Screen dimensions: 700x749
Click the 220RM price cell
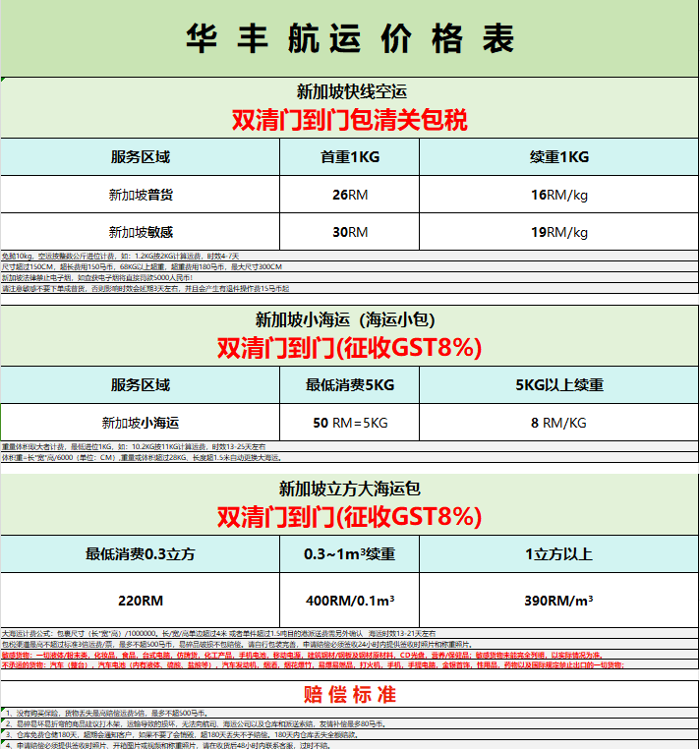[x=141, y=600]
